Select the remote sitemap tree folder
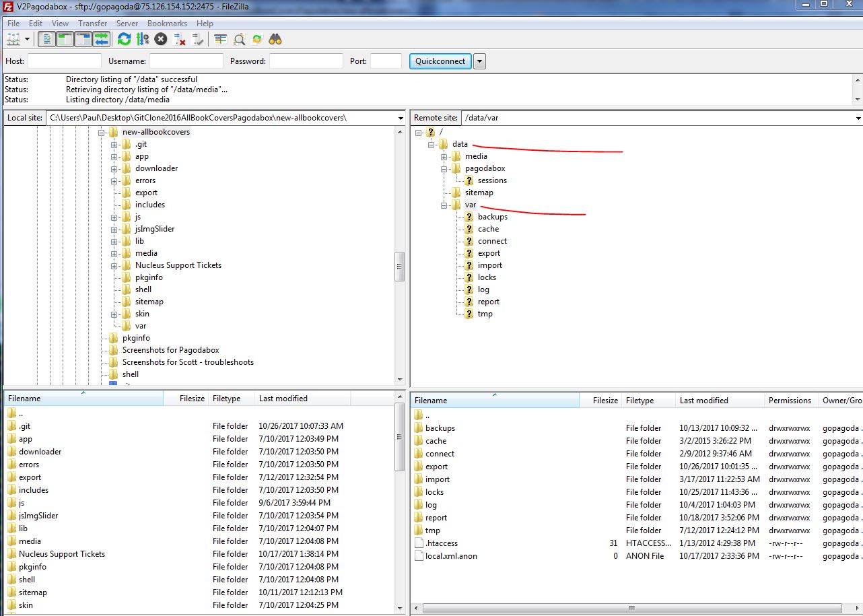863x616 pixels. pos(479,193)
